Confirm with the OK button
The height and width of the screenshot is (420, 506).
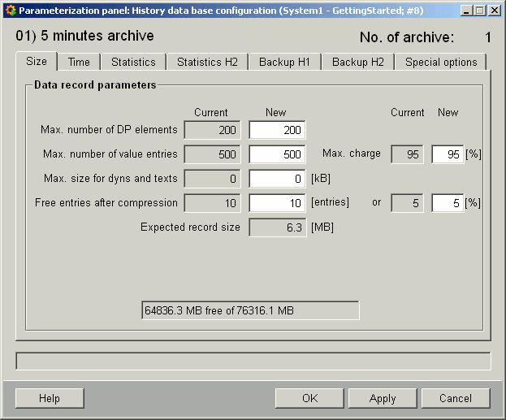[x=309, y=398]
